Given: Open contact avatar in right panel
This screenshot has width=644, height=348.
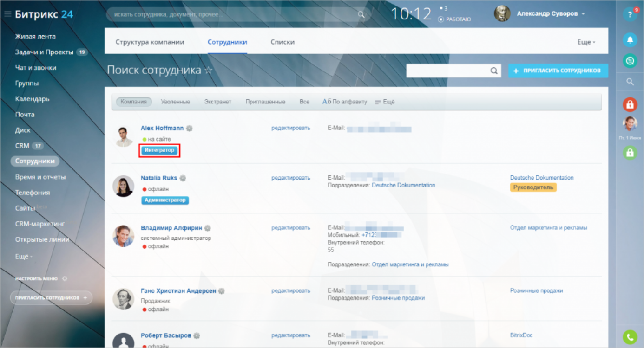Looking at the screenshot, I should [x=630, y=123].
